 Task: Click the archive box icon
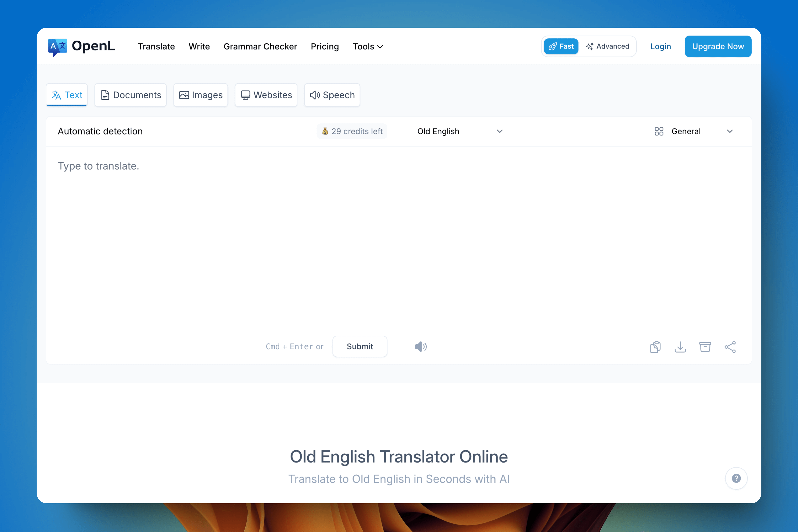[705, 347]
